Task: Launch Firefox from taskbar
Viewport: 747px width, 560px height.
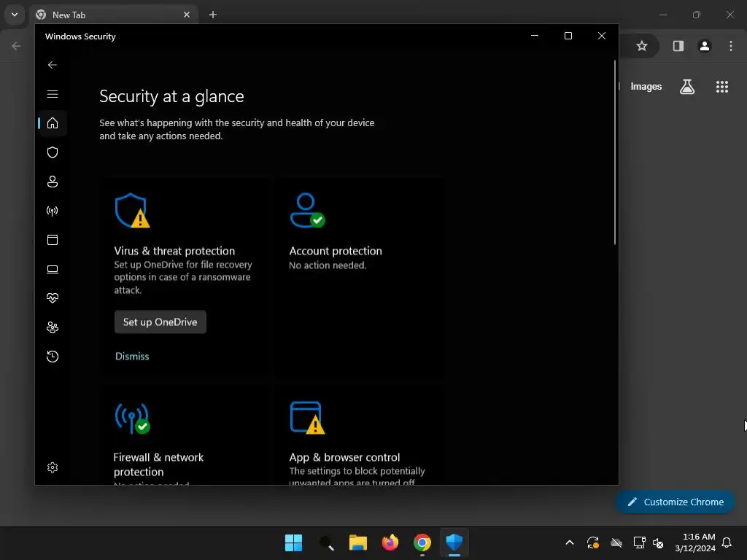Action: 390,542
